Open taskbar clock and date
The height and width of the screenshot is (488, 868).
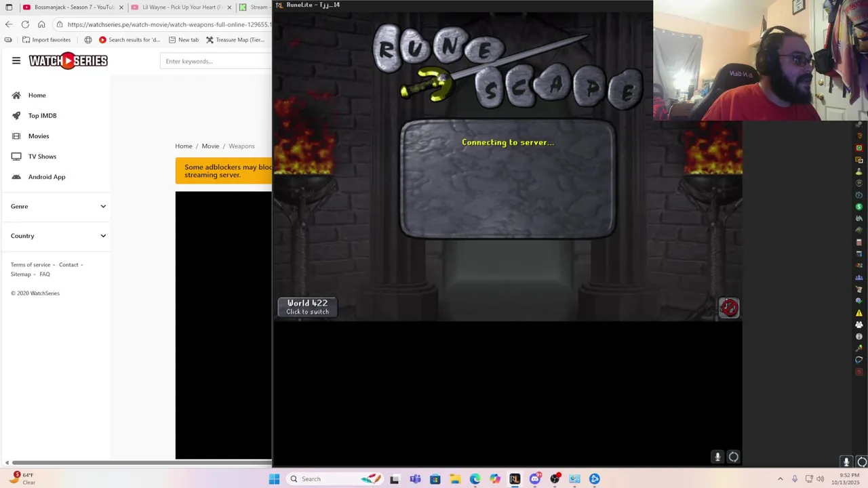coord(846,479)
